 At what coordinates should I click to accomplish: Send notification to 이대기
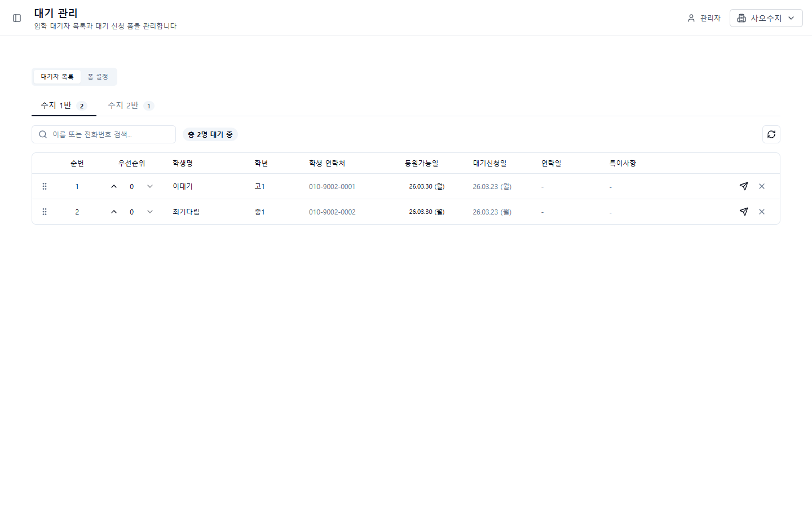743,186
